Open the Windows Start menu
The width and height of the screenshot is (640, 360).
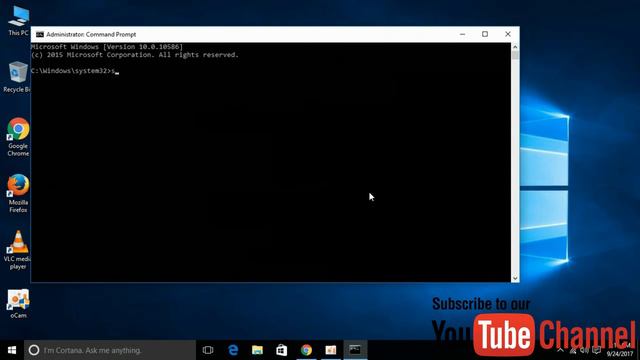12,350
